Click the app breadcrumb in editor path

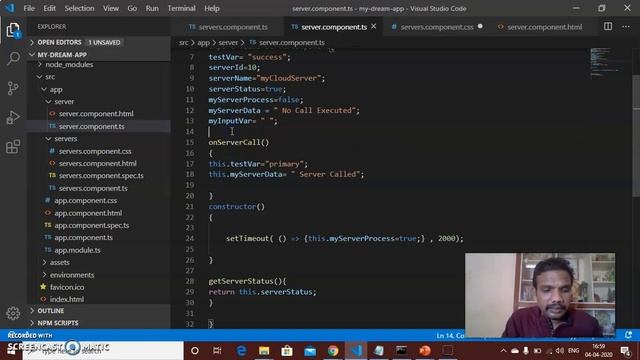point(203,42)
